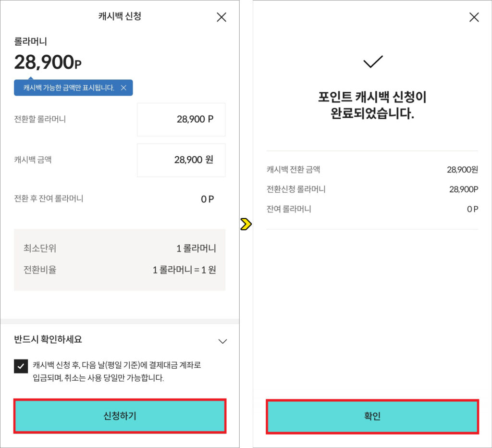Tap the 확인 button
The width and height of the screenshot is (492, 448).
[x=372, y=416]
